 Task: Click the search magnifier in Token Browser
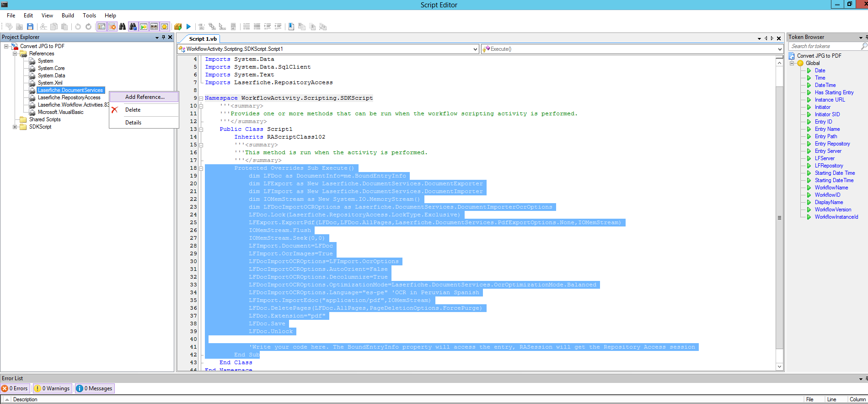864,46
